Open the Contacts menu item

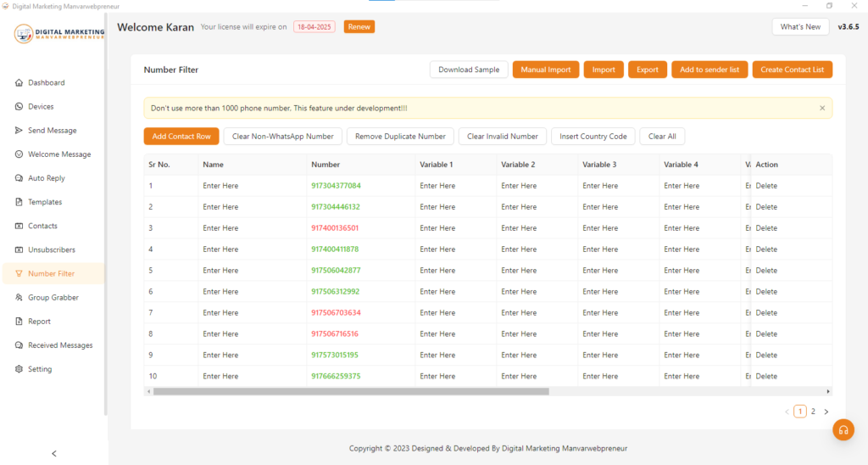42,226
